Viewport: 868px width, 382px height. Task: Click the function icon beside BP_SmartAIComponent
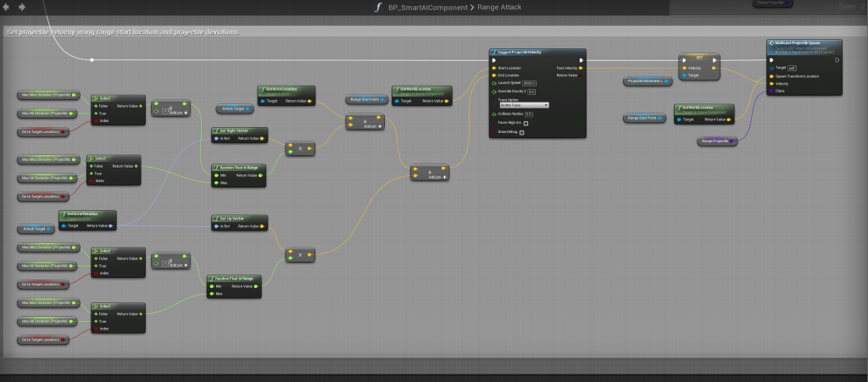coord(377,8)
